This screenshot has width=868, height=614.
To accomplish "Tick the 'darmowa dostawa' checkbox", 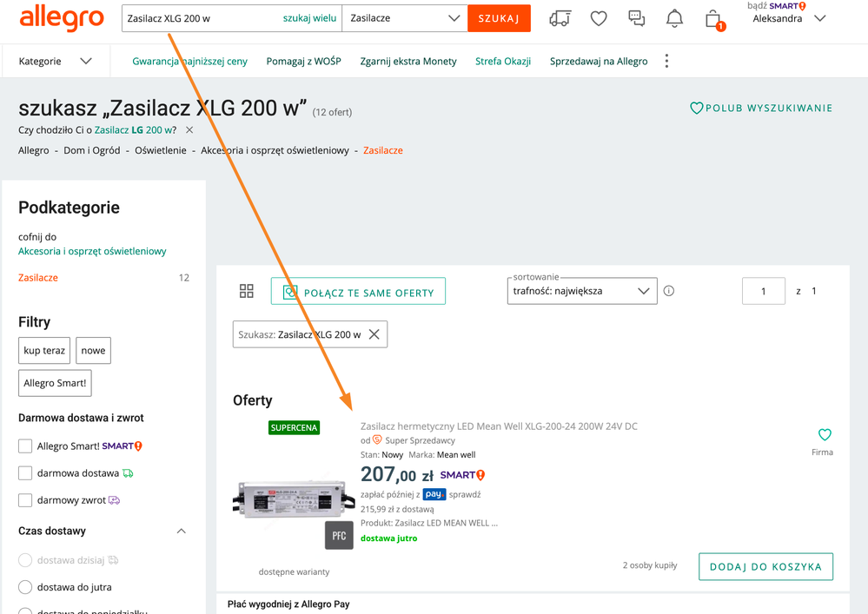I will (25, 473).
